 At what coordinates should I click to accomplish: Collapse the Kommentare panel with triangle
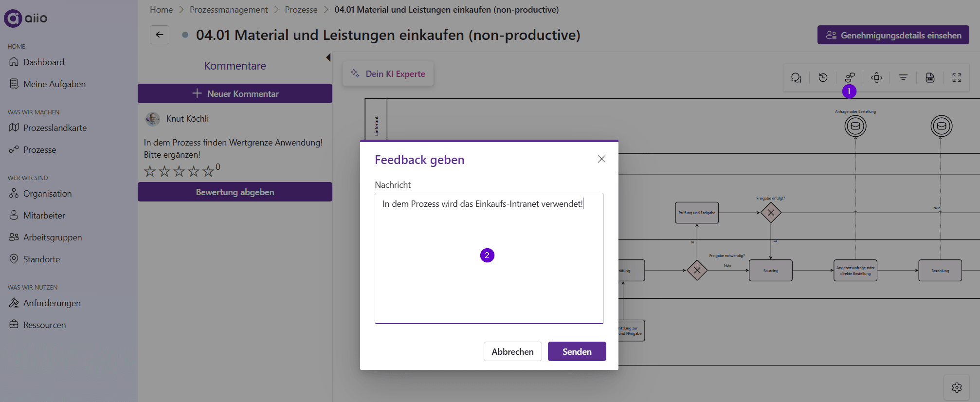pyautogui.click(x=328, y=57)
